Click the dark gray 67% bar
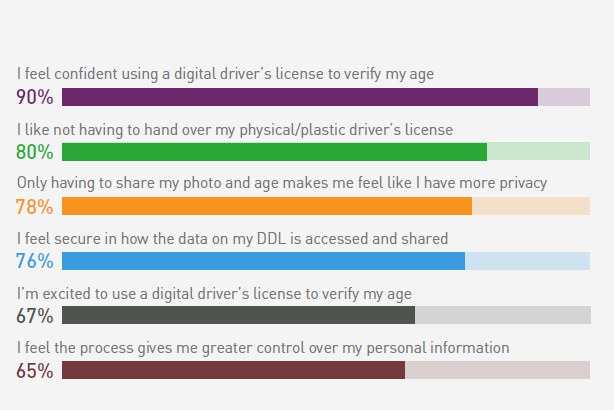Image resolution: width=614 pixels, height=410 pixels. [238, 315]
